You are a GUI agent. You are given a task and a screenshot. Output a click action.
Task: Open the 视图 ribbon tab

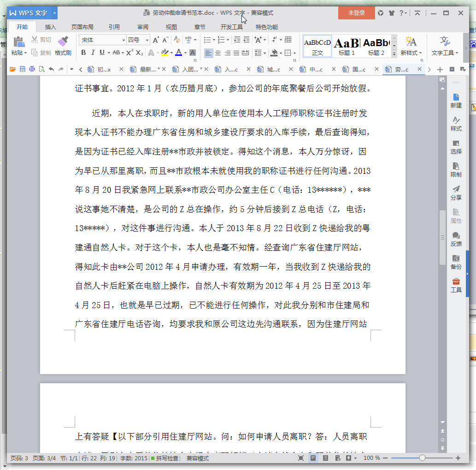(171, 27)
